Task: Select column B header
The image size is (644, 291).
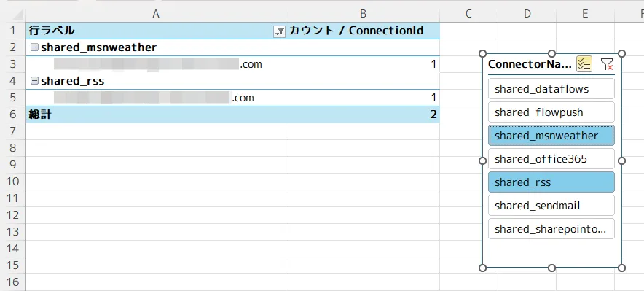Action: pyautogui.click(x=363, y=14)
